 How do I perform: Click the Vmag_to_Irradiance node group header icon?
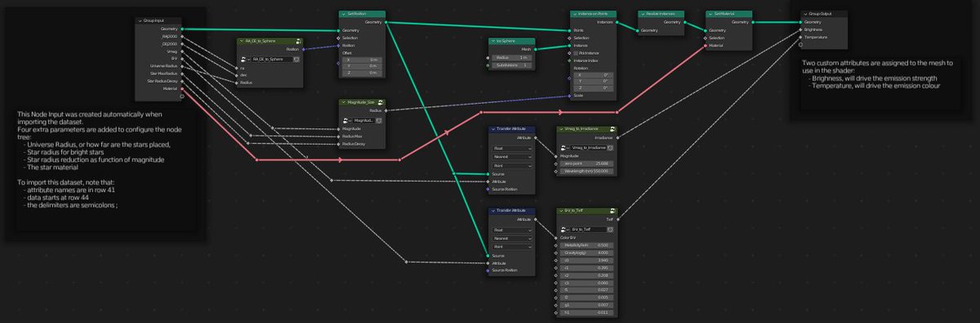click(612, 129)
